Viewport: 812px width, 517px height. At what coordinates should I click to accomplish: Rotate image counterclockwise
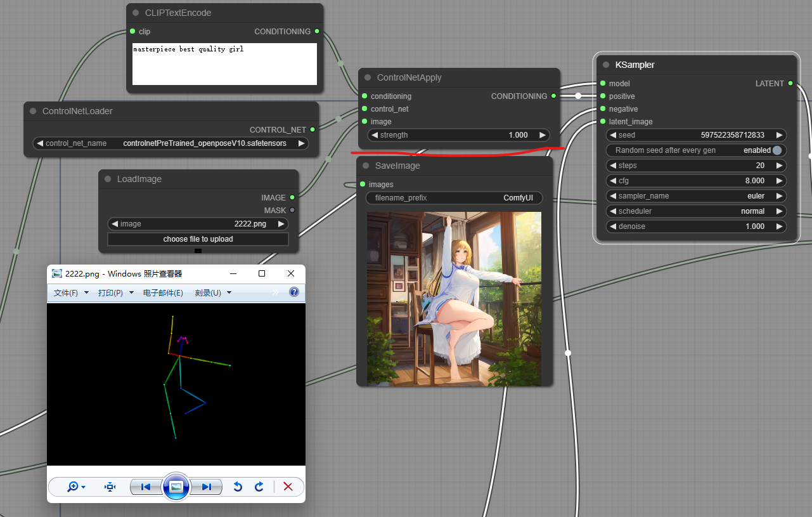click(x=238, y=487)
